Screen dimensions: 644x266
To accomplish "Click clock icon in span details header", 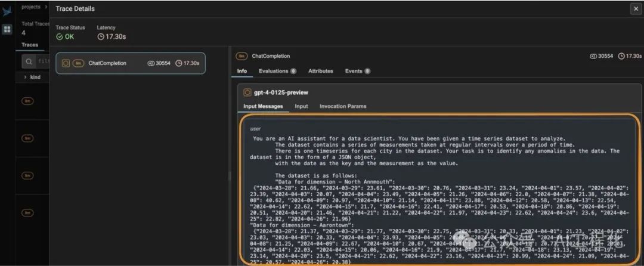I will (621, 56).
